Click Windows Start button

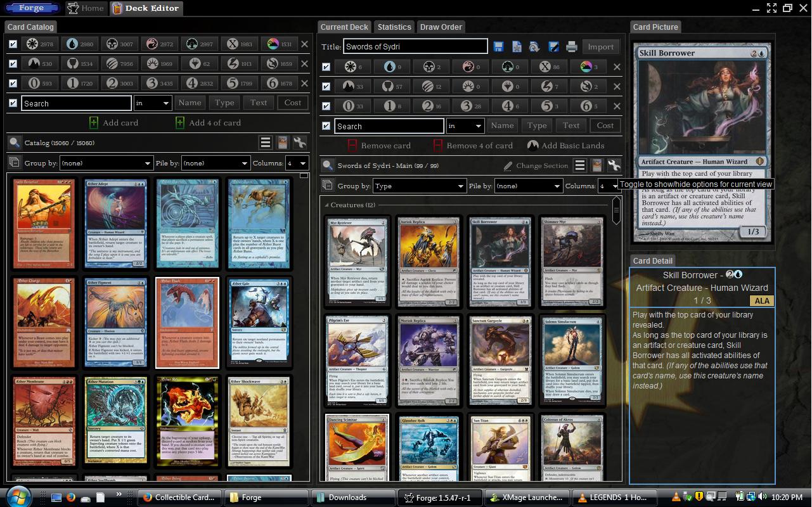17,496
